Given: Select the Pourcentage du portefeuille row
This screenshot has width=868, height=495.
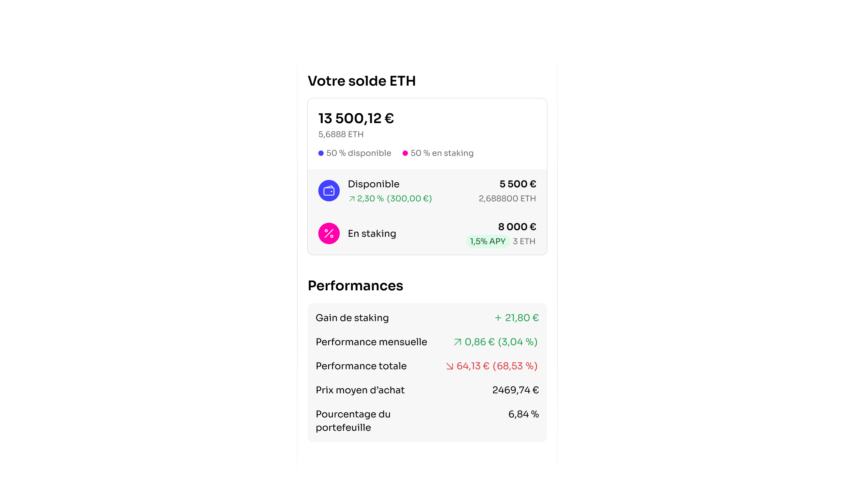Looking at the screenshot, I should pyautogui.click(x=427, y=421).
